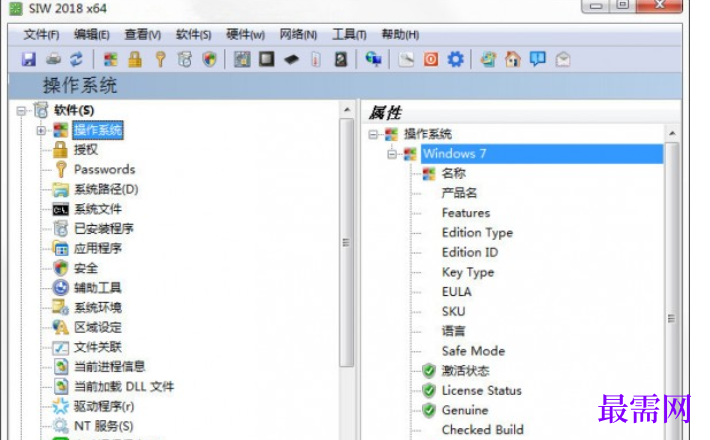Select the Windows 7 row in properties
Screen dimensions: 710x440
coord(542,154)
